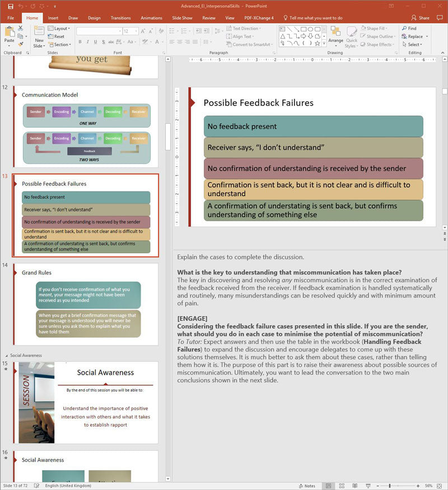Click English (United Kingdom) language status
This screenshot has height=490, width=448.
[x=68, y=486]
